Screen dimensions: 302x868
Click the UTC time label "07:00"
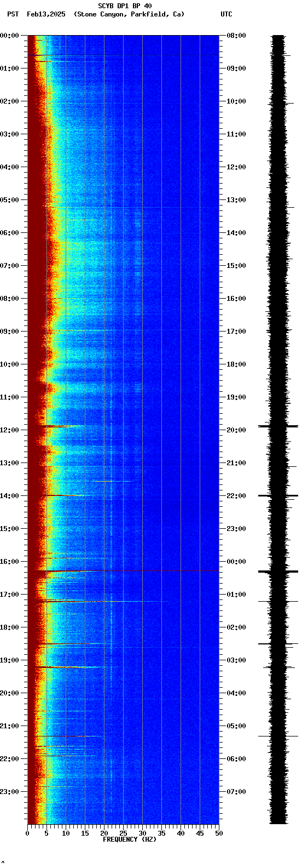click(236, 792)
